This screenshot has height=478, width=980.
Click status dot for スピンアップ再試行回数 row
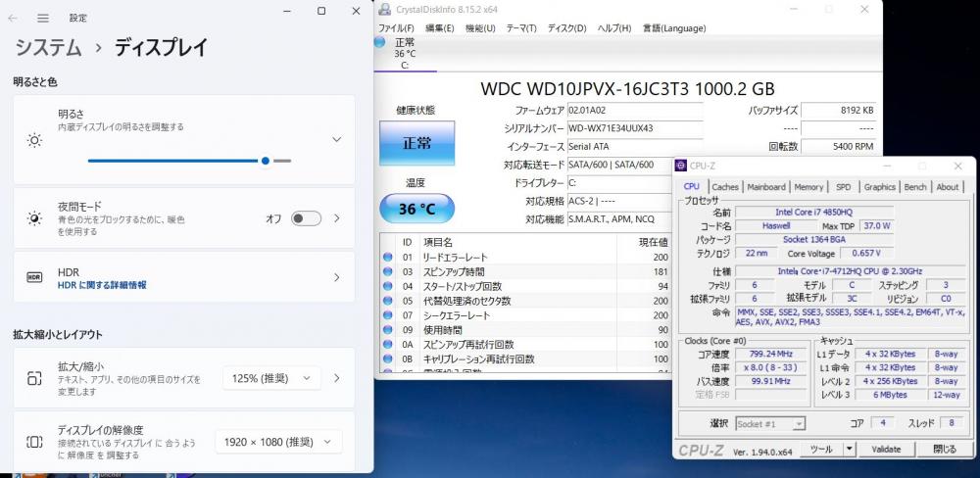387,344
